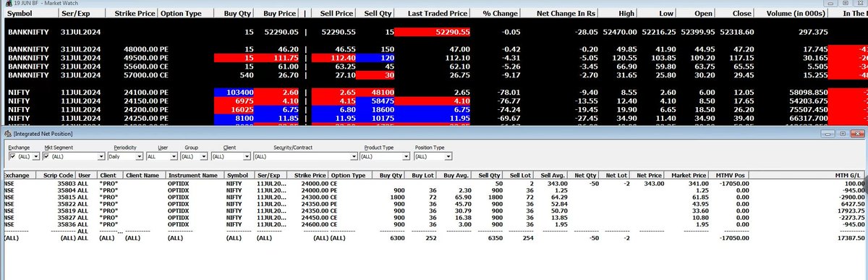The height and width of the screenshot is (280, 868).
Task: Select position row with scrip code 35822
Action: [x=434, y=204]
